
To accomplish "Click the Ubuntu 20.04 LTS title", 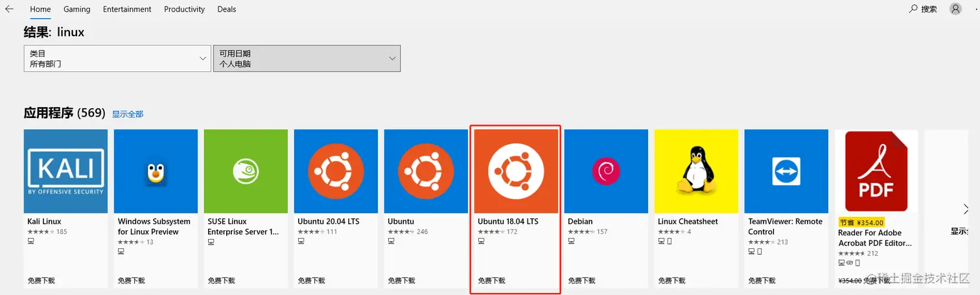I will point(329,222).
